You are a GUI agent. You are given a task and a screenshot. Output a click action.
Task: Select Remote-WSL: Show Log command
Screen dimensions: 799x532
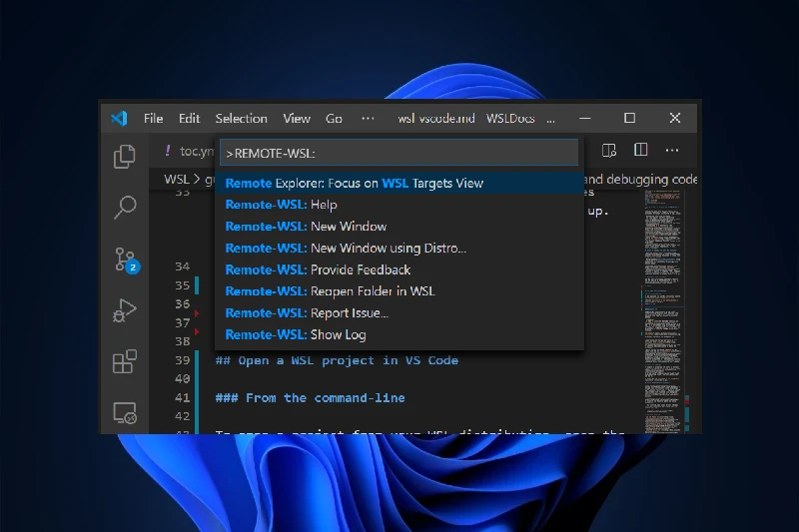click(x=399, y=334)
